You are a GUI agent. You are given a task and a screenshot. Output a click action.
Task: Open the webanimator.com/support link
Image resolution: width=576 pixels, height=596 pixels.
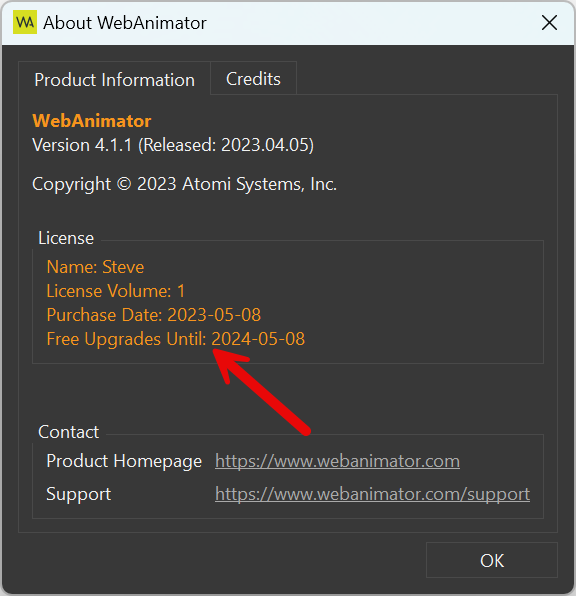click(x=372, y=494)
